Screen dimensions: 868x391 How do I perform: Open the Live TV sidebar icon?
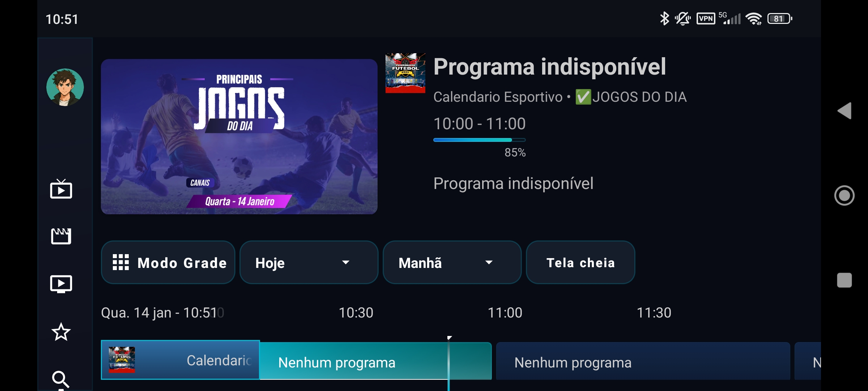click(x=61, y=189)
